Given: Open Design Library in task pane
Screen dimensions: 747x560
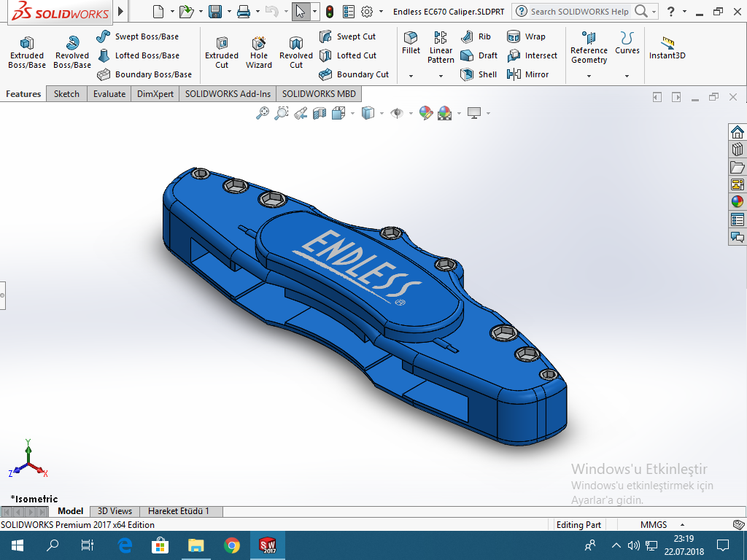Looking at the screenshot, I should tap(738, 149).
